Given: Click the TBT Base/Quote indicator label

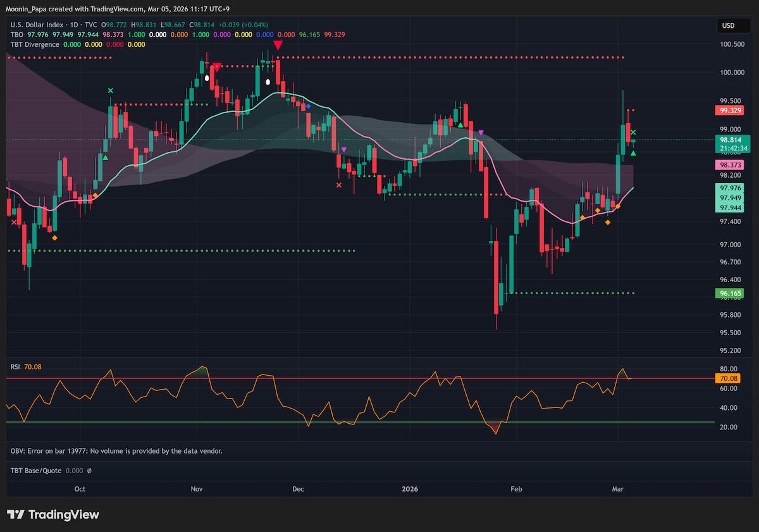Looking at the screenshot, I should tap(35, 471).
